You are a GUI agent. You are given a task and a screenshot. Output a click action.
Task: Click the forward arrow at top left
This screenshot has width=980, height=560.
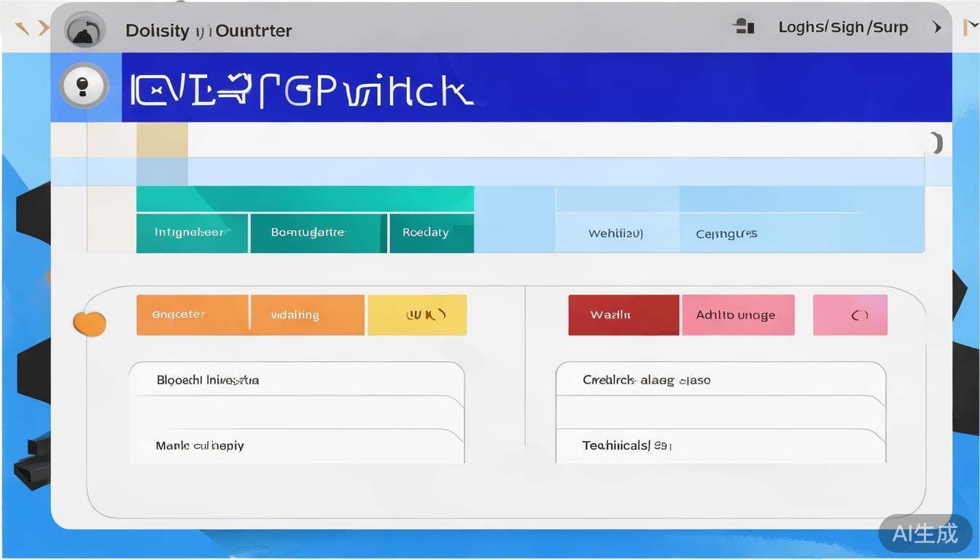pos(44,28)
